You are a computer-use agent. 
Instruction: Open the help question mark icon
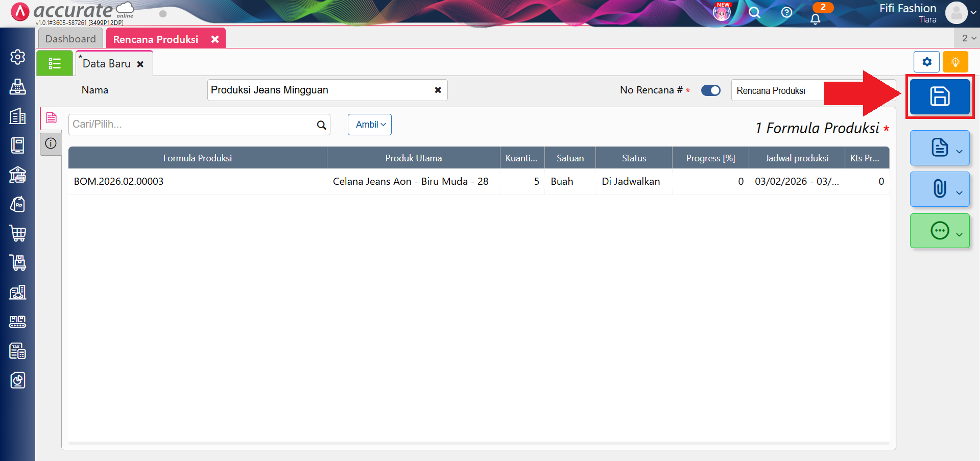tap(786, 13)
